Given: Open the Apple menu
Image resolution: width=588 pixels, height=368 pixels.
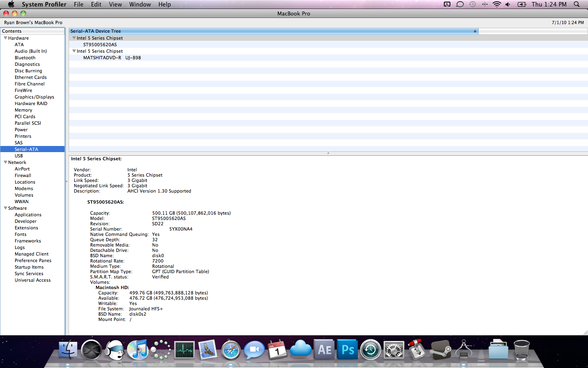Looking at the screenshot, I should pos(11,4).
